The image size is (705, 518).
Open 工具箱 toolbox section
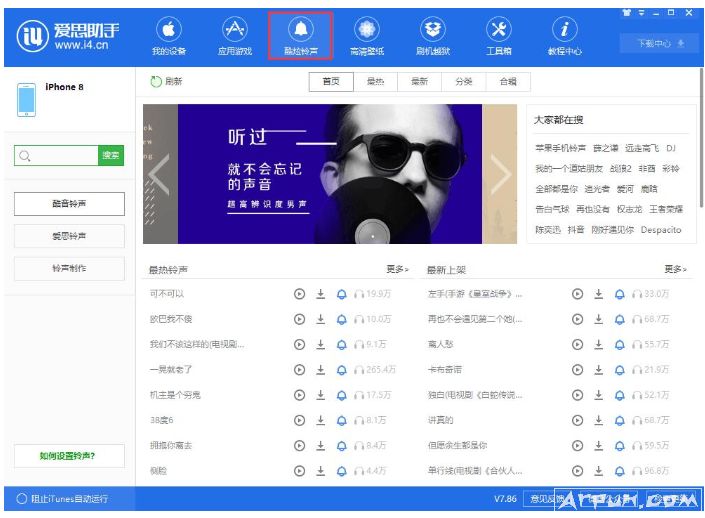coord(499,37)
